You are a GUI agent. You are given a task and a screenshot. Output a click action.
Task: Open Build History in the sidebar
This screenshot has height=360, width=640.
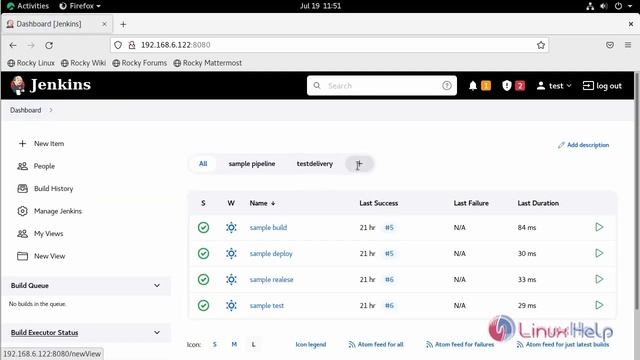(45, 189)
